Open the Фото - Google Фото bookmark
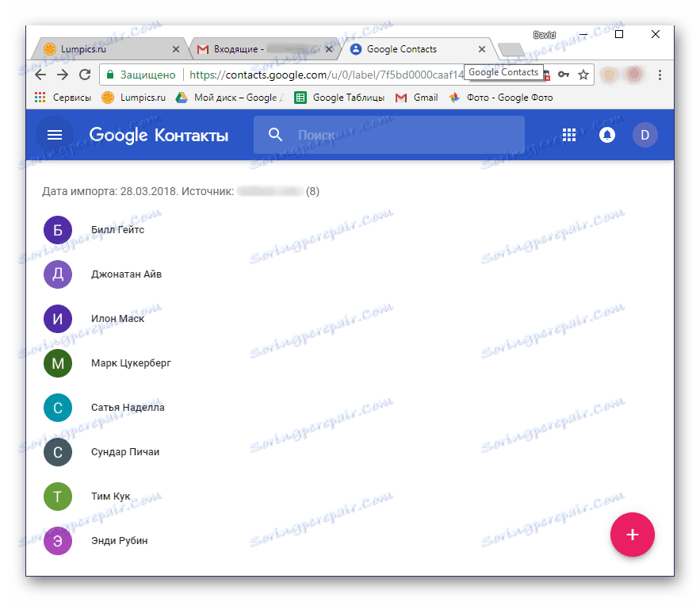 (500, 98)
